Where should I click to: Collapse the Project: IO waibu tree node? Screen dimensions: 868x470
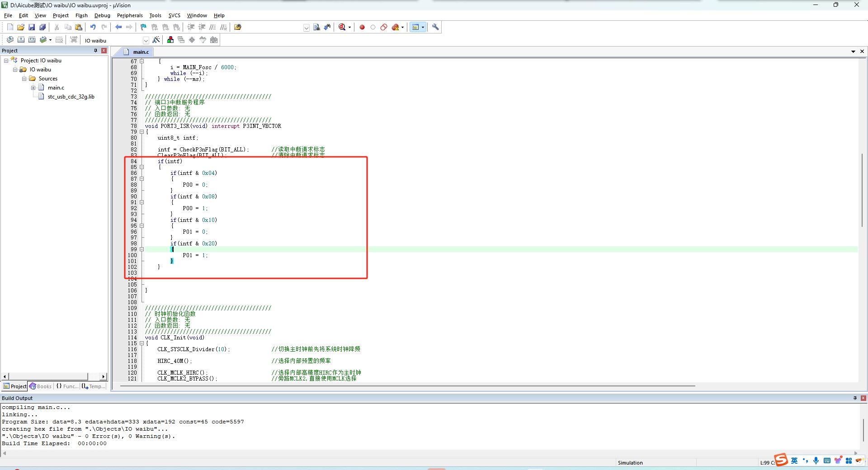pyautogui.click(x=6, y=61)
